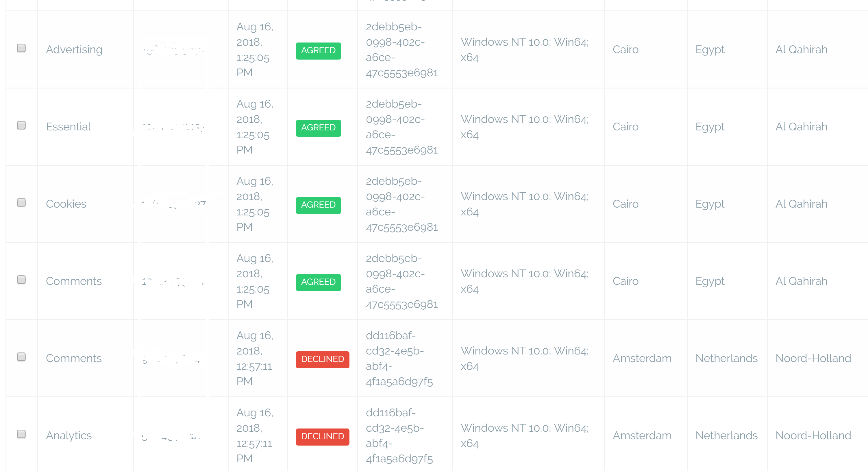Click AGREED badge in Advertising row
Image resolution: width=868 pixels, height=471 pixels.
[318, 51]
